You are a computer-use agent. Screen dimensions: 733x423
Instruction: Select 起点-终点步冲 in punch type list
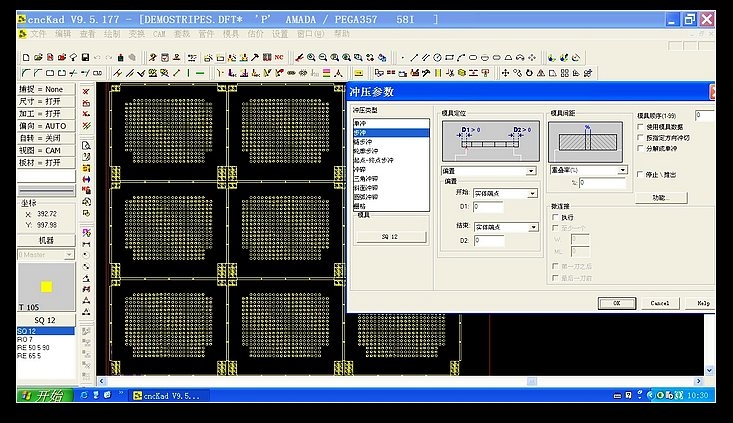[391, 160]
